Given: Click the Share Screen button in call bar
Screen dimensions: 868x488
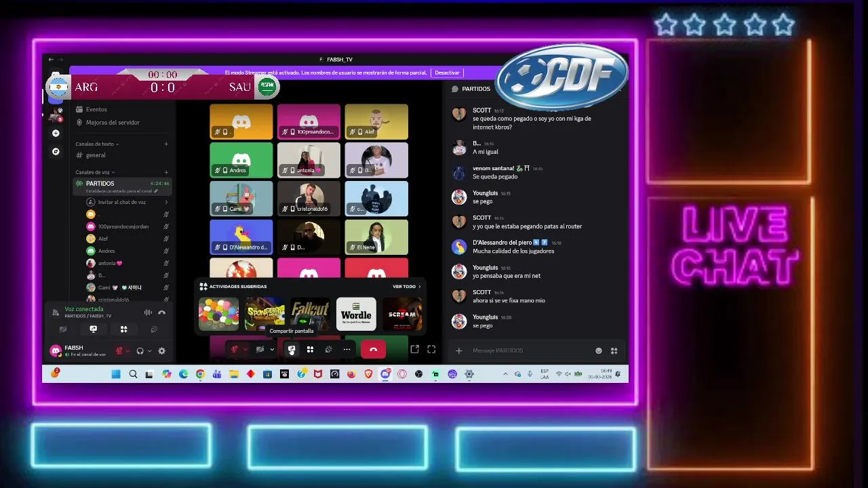Looking at the screenshot, I should click(292, 350).
